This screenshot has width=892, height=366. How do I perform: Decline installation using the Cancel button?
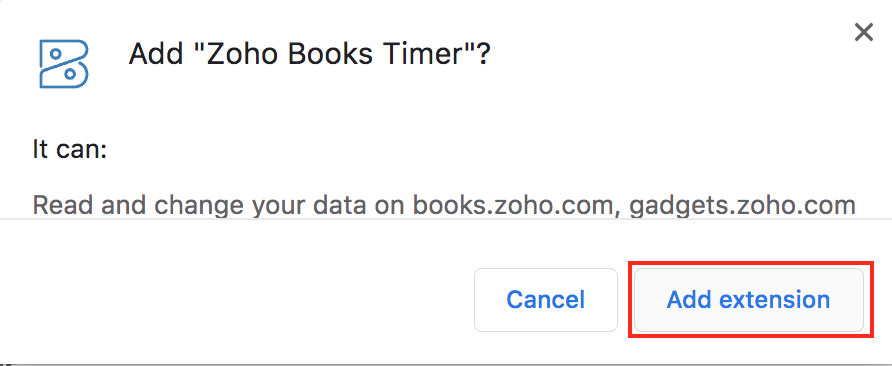(x=546, y=299)
